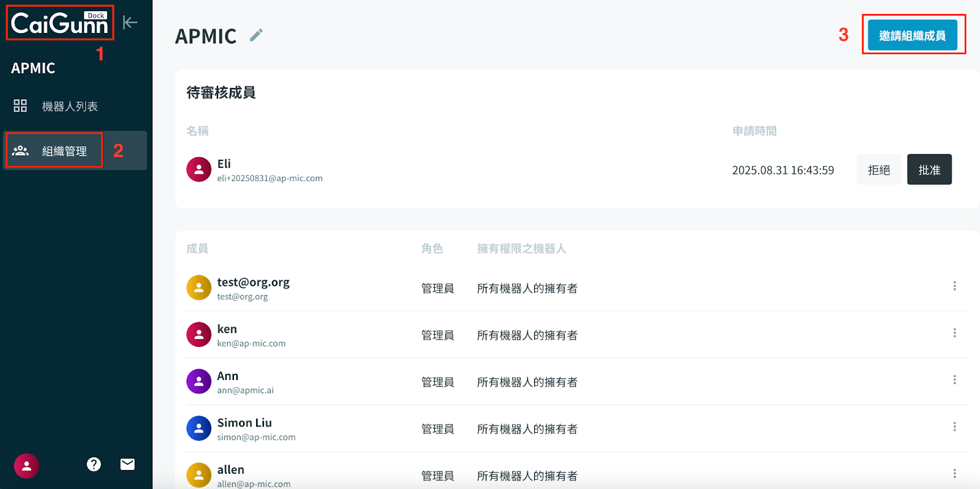Reject Eli with the 拒絕 button
980x489 pixels.
coord(878,170)
